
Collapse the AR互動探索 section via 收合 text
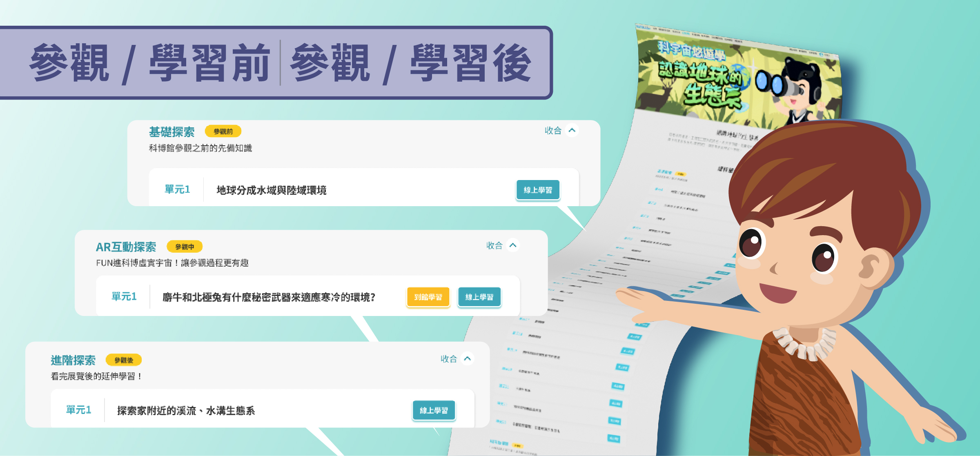494,245
